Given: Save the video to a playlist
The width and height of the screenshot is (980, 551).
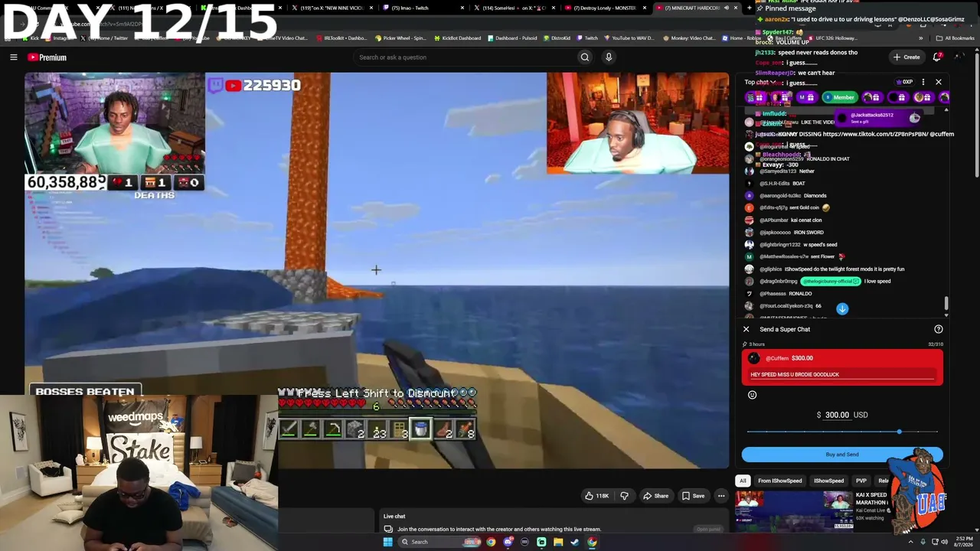Looking at the screenshot, I should (693, 496).
